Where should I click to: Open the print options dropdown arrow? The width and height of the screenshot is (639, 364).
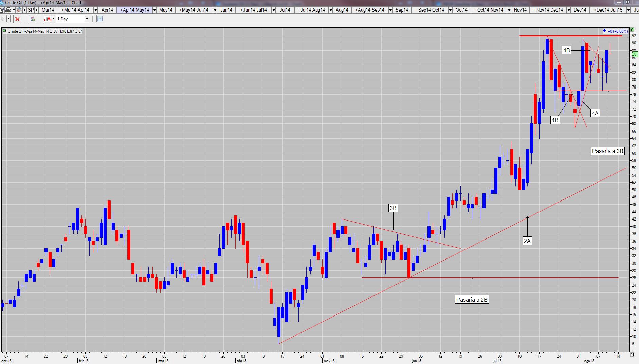tap(14, 10)
